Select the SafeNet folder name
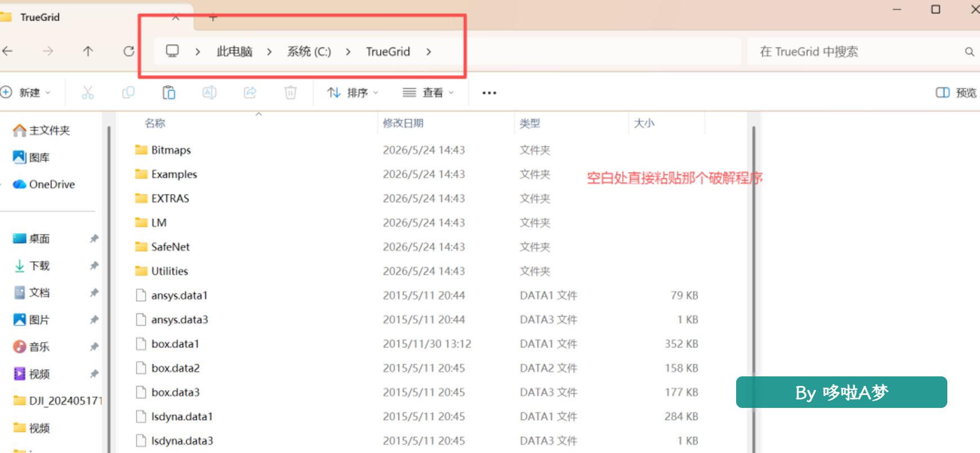 point(171,247)
